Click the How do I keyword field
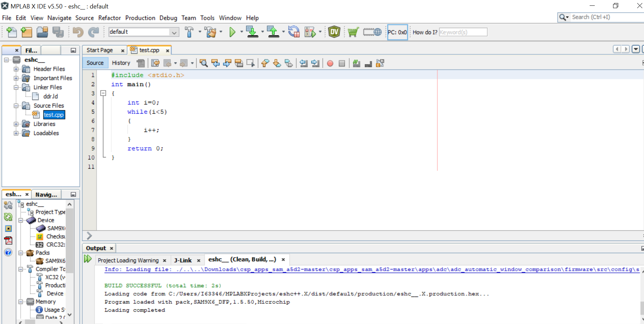 (463, 32)
